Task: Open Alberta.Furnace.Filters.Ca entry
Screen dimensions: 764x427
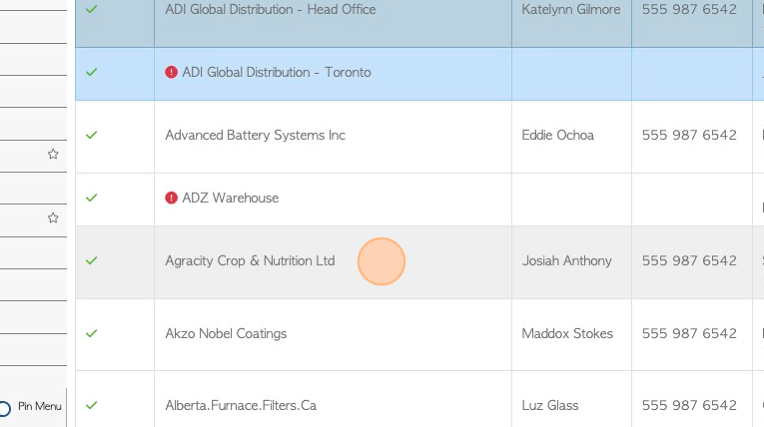Action: [x=241, y=405]
